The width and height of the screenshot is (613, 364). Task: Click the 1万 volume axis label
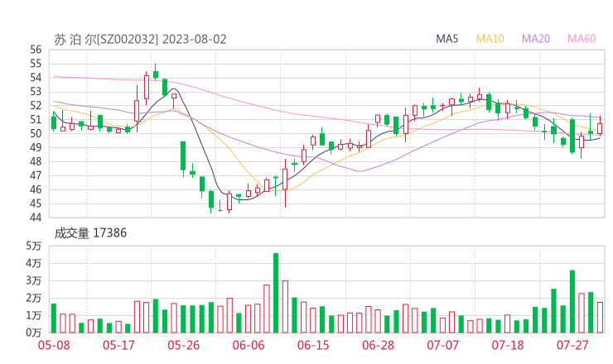coord(34,315)
